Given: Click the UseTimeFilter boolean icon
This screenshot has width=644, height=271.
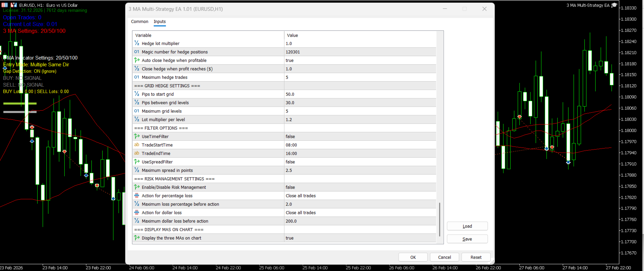Looking at the screenshot, I should [x=137, y=136].
